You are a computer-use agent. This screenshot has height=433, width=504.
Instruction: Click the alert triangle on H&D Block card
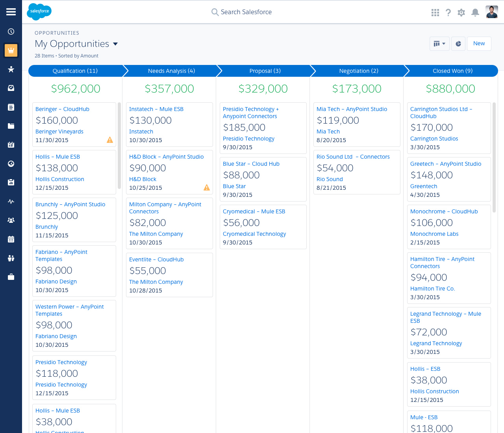click(x=206, y=188)
